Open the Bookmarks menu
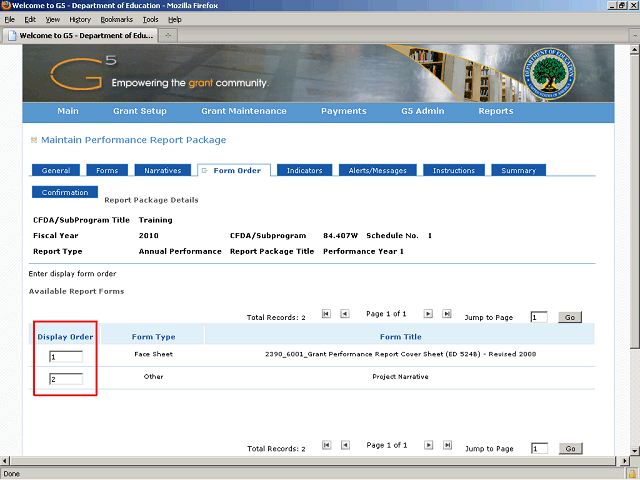 coord(117,20)
